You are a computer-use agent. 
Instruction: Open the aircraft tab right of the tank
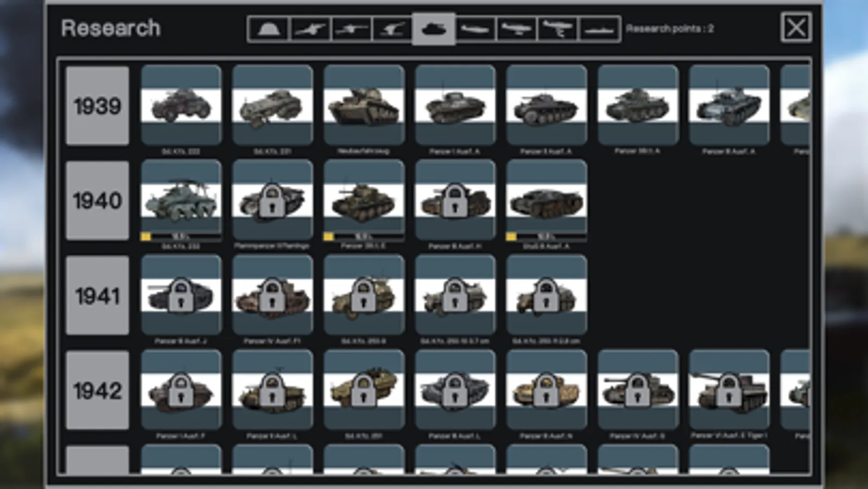point(476,29)
